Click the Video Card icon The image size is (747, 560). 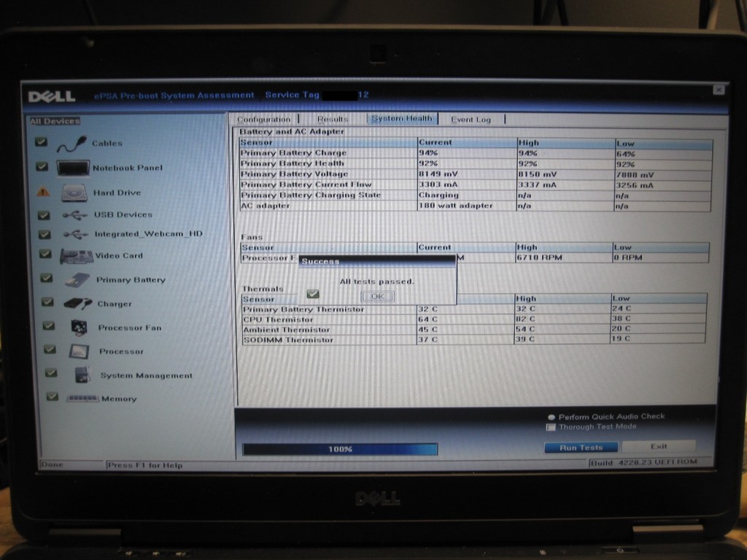(x=76, y=256)
